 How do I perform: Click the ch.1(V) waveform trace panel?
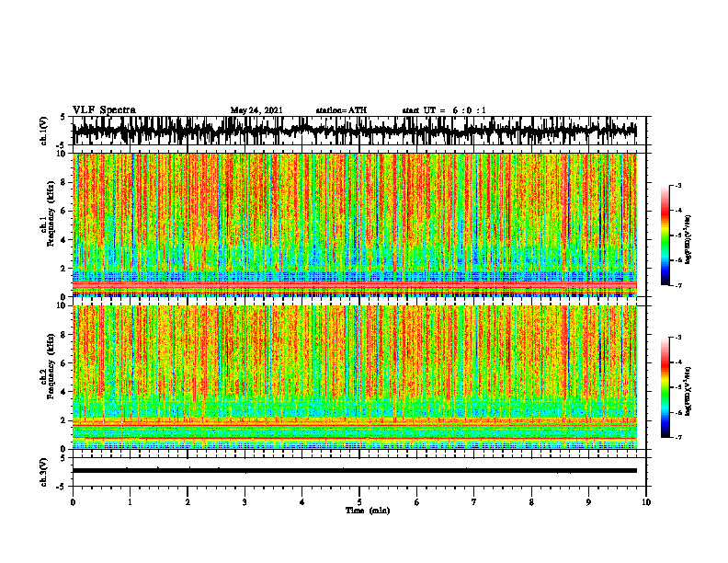click(x=358, y=131)
